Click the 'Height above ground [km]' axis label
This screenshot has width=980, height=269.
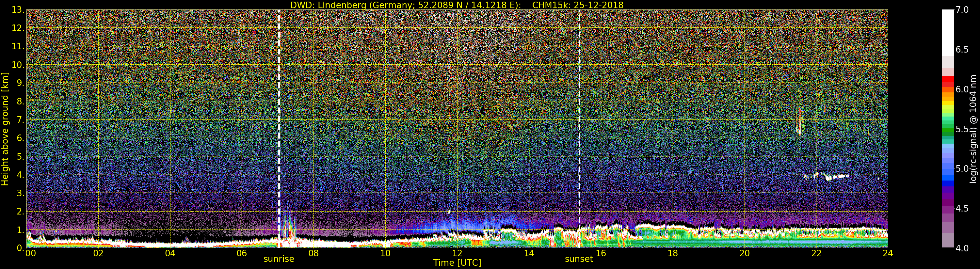tap(5, 129)
